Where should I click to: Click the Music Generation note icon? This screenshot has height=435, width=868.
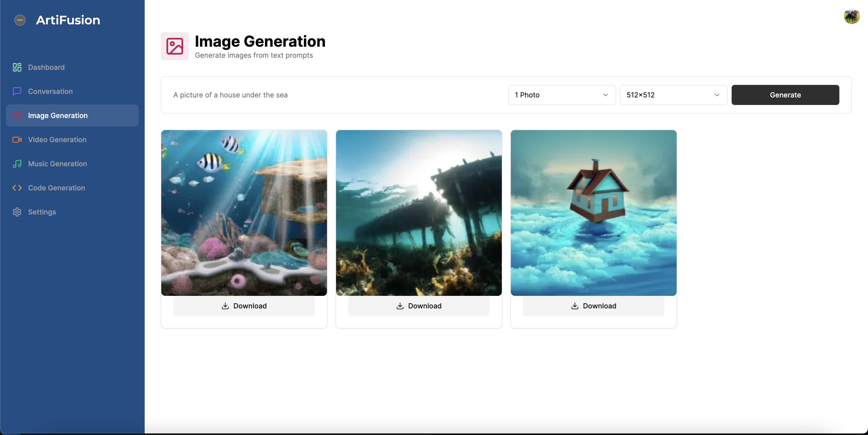click(x=17, y=164)
